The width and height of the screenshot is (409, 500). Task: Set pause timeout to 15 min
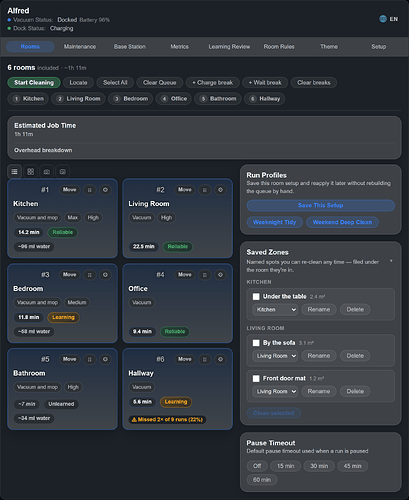click(x=286, y=466)
